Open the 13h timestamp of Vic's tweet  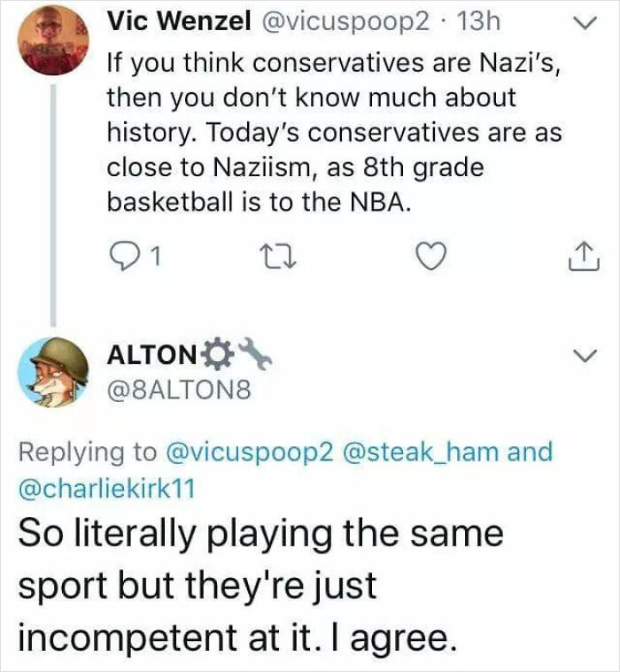point(478,21)
